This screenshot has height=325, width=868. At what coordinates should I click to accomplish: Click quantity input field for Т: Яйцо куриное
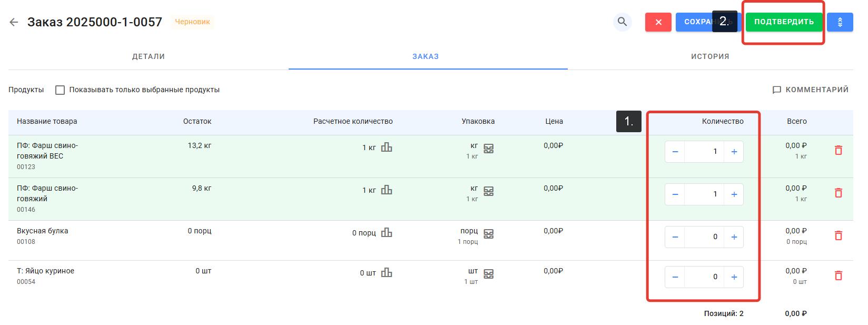pos(704,277)
